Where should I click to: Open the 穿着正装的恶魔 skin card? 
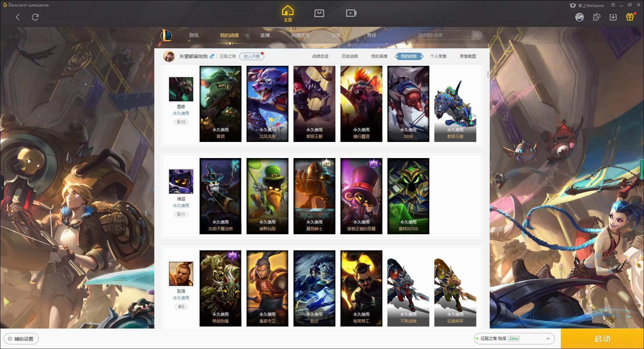(x=361, y=196)
